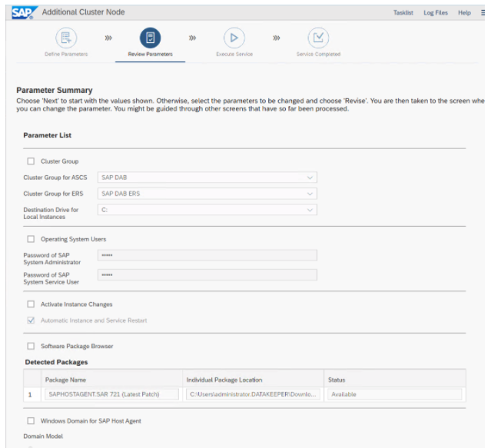This screenshot has width=491, height=448.
Task: Open the Cluster Group for ASCS dropdown
Action: [207, 178]
